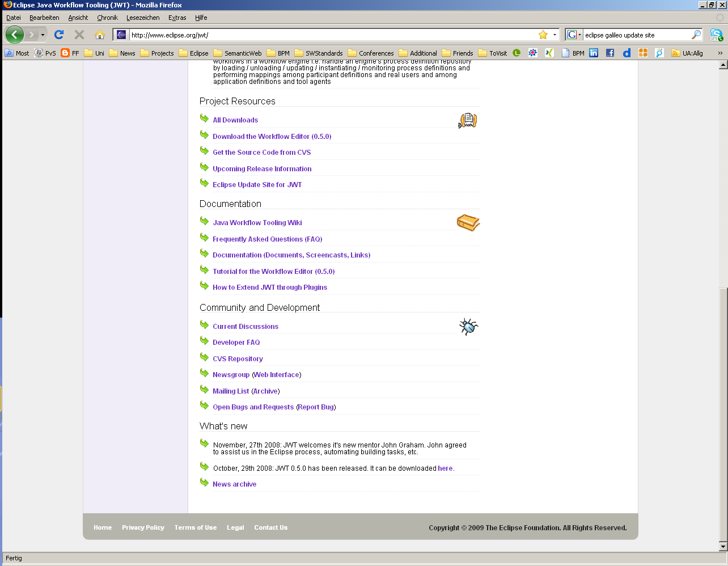Open the Eclipse bookmarks folder
Viewport: 728px width, 566px height.
tap(194, 53)
